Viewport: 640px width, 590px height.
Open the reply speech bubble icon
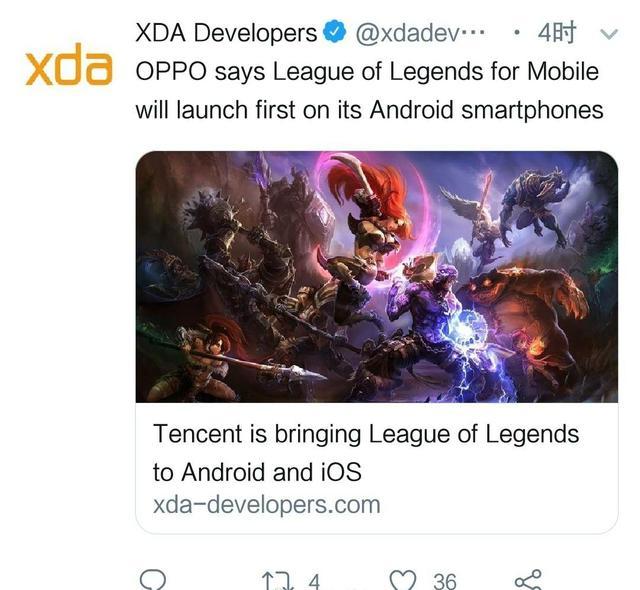153,579
